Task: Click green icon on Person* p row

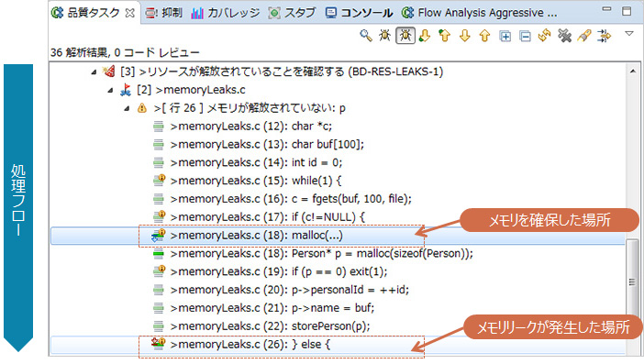Action: (x=159, y=254)
